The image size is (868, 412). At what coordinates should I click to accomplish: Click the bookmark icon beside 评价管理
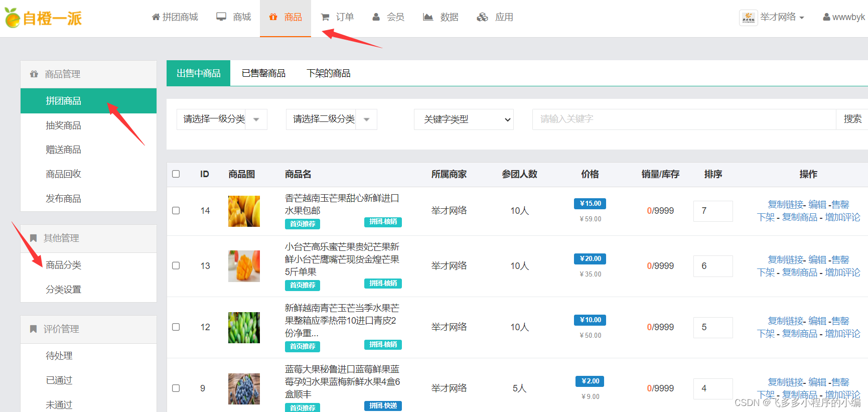tap(34, 329)
